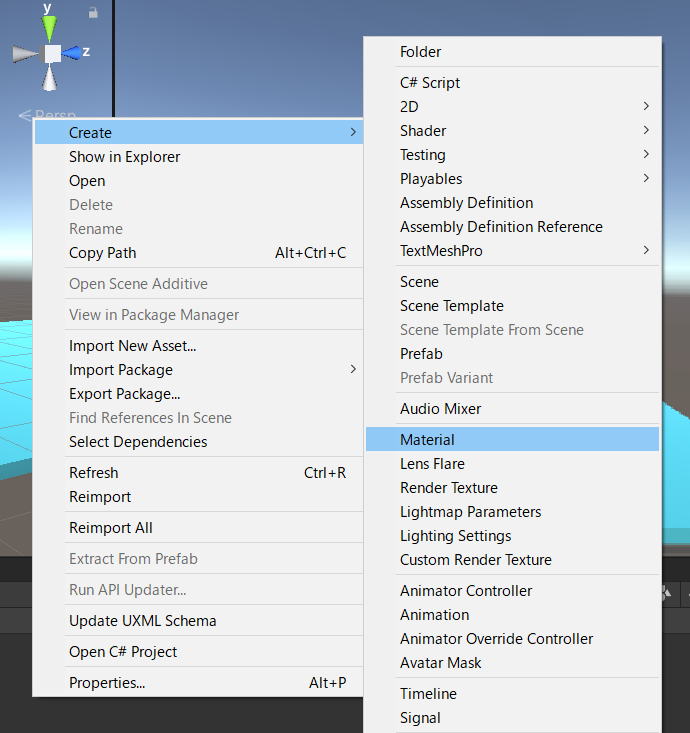Expand the TextMeshPro submenu

pyautogui.click(x=512, y=251)
